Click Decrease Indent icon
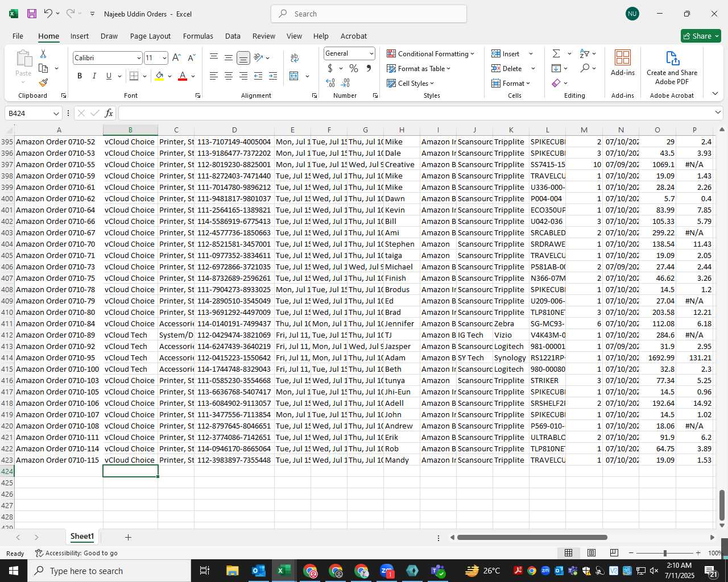Screen dimensions: 728x582 coord(258,76)
